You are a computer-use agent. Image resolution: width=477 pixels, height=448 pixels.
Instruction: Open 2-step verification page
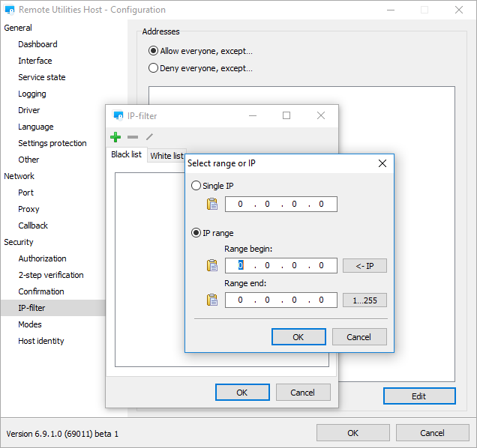[x=51, y=275]
